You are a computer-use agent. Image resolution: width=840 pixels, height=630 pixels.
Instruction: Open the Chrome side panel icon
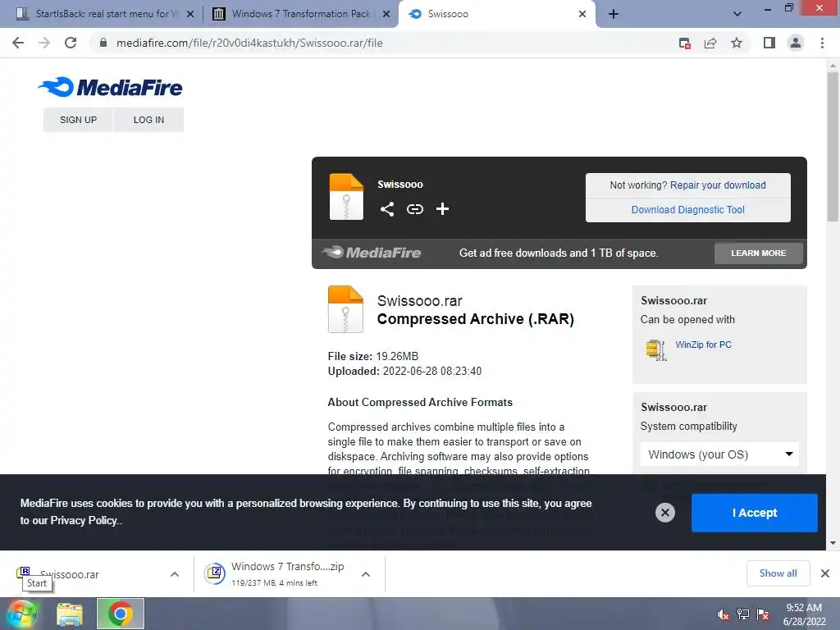(x=769, y=43)
